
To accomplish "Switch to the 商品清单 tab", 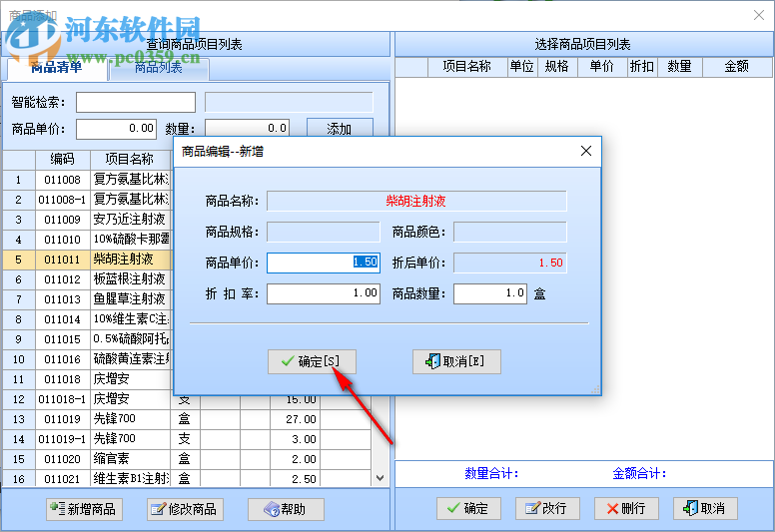I will coord(56,69).
